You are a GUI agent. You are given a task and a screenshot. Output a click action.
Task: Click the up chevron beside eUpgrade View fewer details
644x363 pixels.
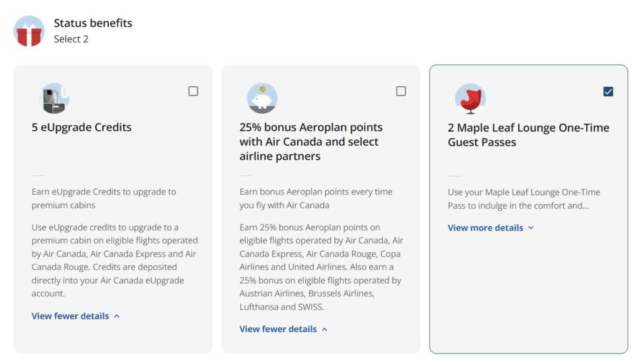[116, 316]
